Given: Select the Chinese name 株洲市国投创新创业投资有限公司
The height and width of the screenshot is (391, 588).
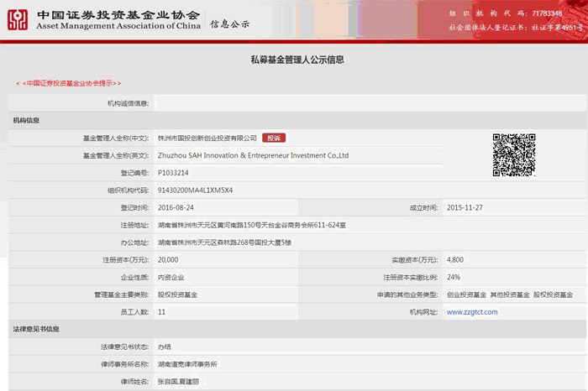Looking at the screenshot, I should pyautogui.click(x=207, y=138).
